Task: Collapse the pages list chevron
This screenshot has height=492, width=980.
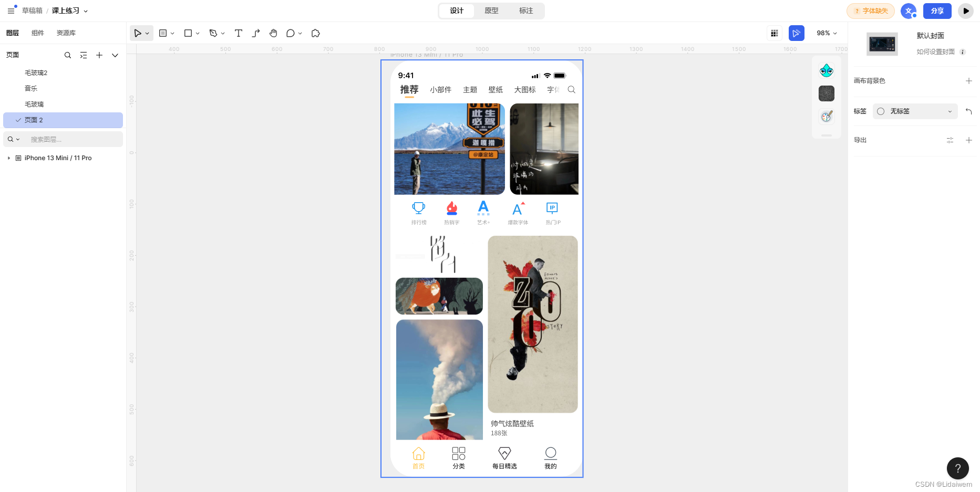Action: 115,55
